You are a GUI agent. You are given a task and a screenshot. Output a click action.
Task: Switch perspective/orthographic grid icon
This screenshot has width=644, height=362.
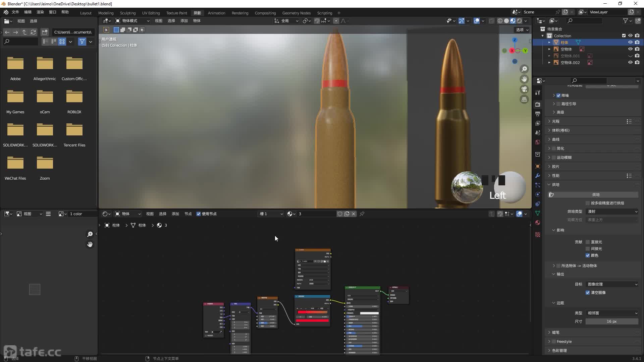(x=524, y=99)
